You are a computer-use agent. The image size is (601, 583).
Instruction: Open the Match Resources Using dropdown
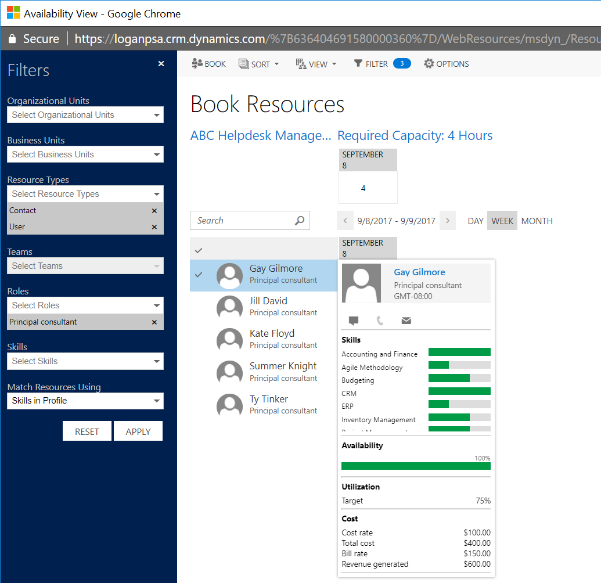click(x=85, y=401)
